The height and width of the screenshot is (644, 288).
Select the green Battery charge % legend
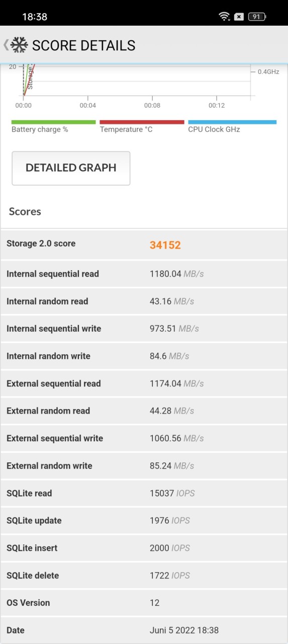click(53, 126)
